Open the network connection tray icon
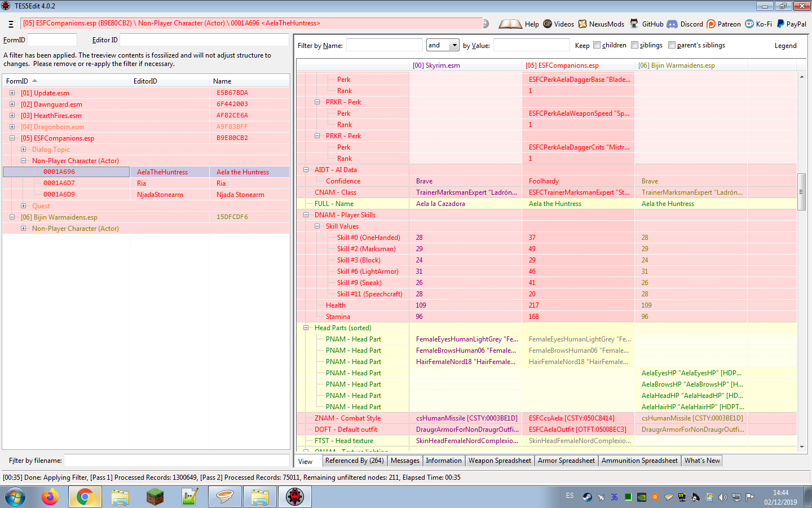The height and width of the screenshot is (508, 812). (736, 497)
